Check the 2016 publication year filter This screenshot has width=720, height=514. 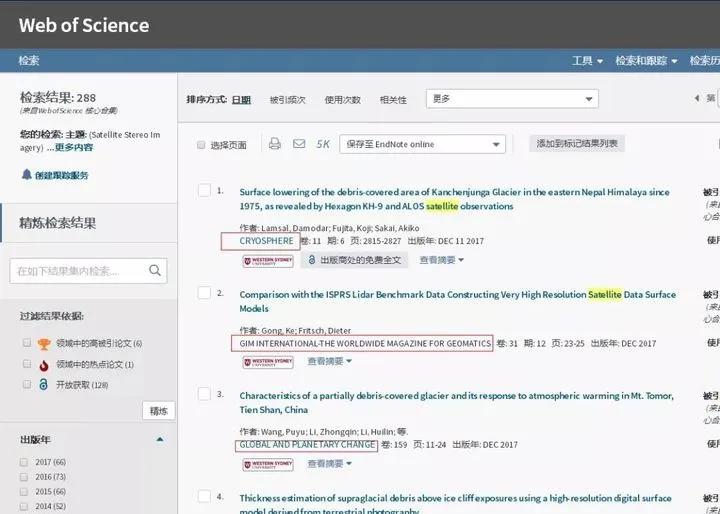(x=24, y=477)
